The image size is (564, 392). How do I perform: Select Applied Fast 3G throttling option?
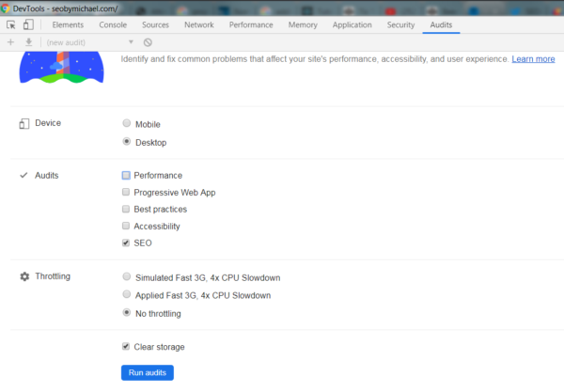pyautogui.click(x=127, y=294)
